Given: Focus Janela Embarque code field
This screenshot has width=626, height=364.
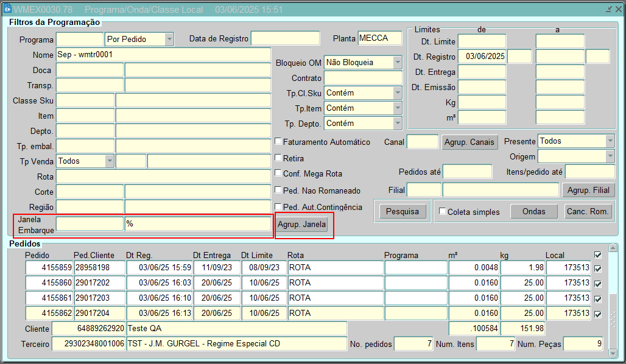Looking at the screenshot, I should coord(90,223).
